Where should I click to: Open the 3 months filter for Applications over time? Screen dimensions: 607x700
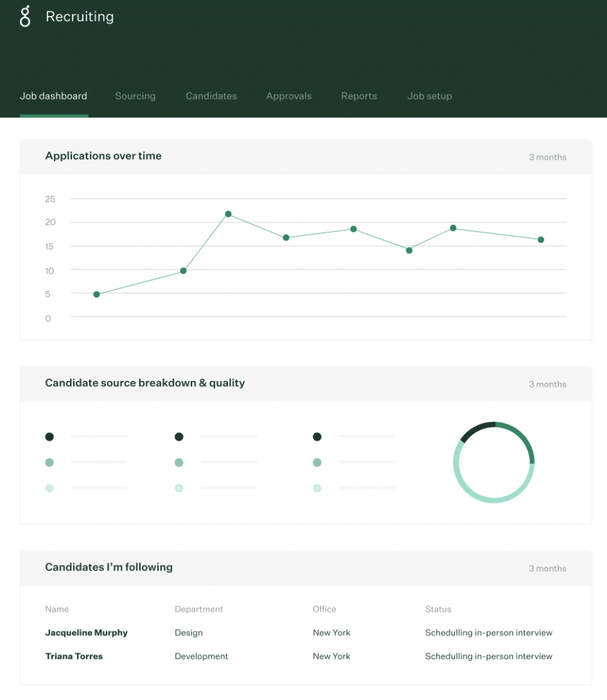547,157
